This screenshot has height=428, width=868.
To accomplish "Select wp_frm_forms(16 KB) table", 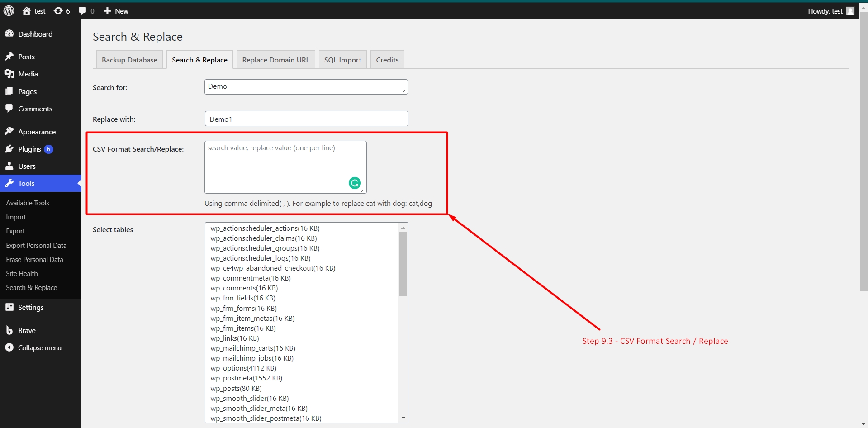I will tap(243, 309).
